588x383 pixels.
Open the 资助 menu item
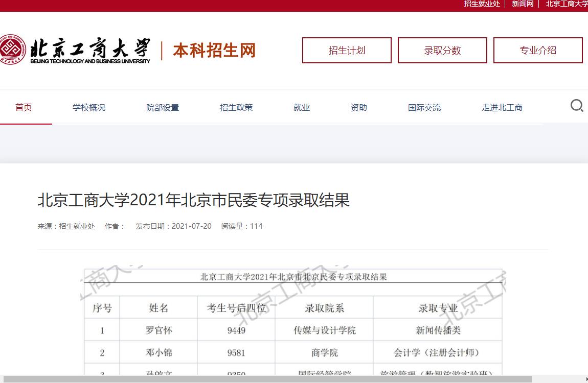(359, 107)
